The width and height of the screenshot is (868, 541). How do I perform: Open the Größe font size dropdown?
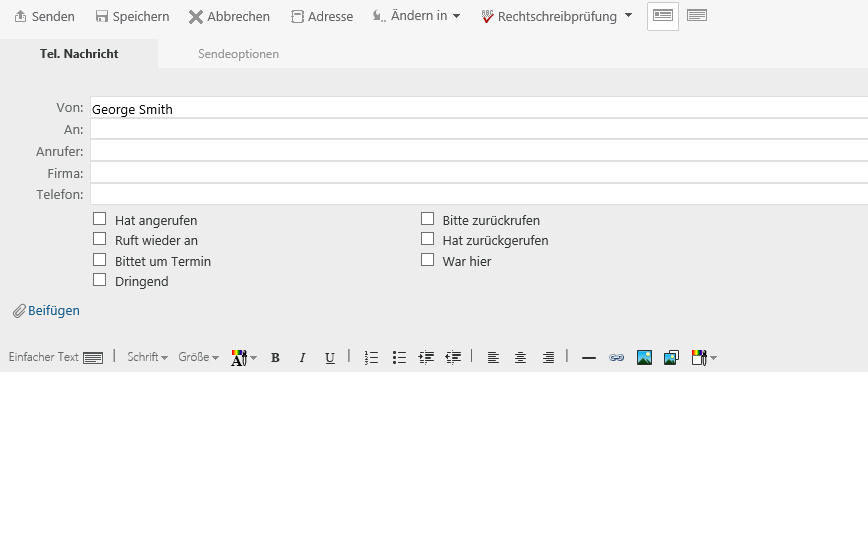(198, 357)
